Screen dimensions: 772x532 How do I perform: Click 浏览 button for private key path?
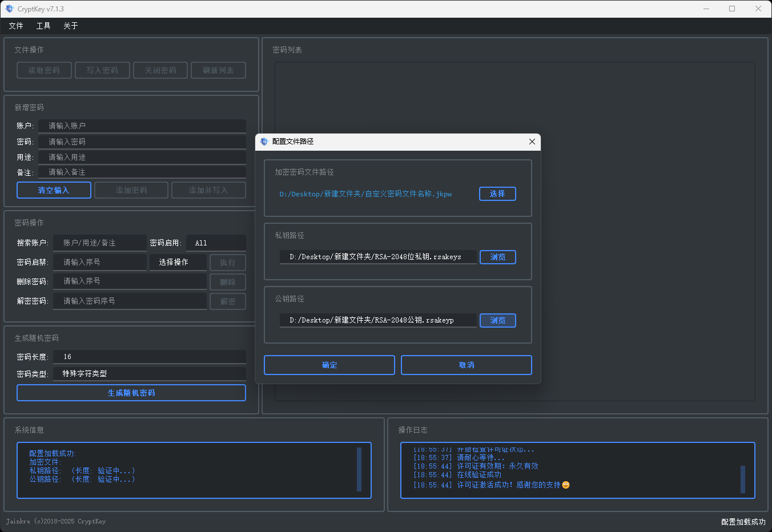pyautogui.click(x=497, y=257)
